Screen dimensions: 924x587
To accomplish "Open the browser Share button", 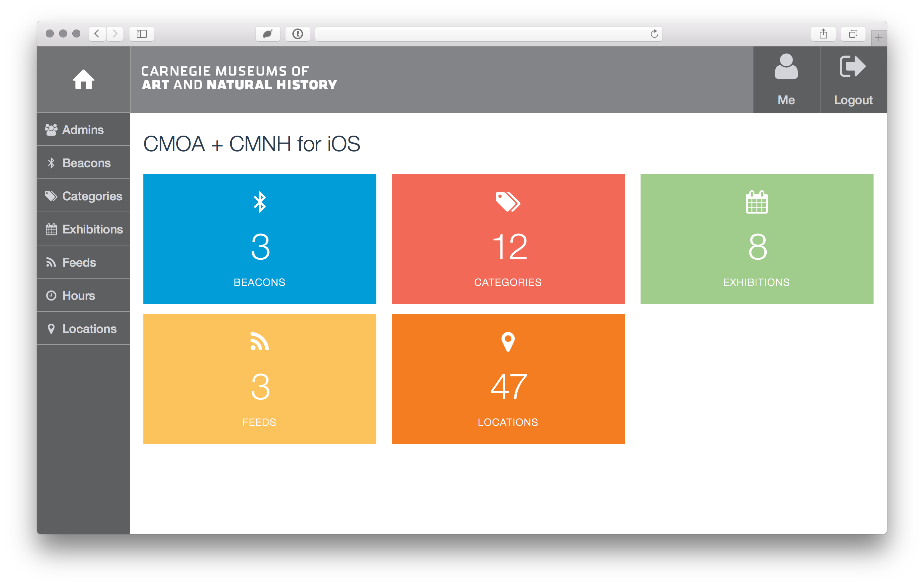I will (x=823, y=34).
